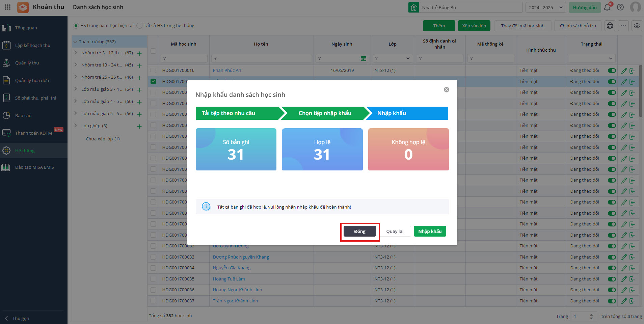The width and height of the screenshot is (644, 324).
Task: Click the three-dots more options button
Action: coord(623,26)
